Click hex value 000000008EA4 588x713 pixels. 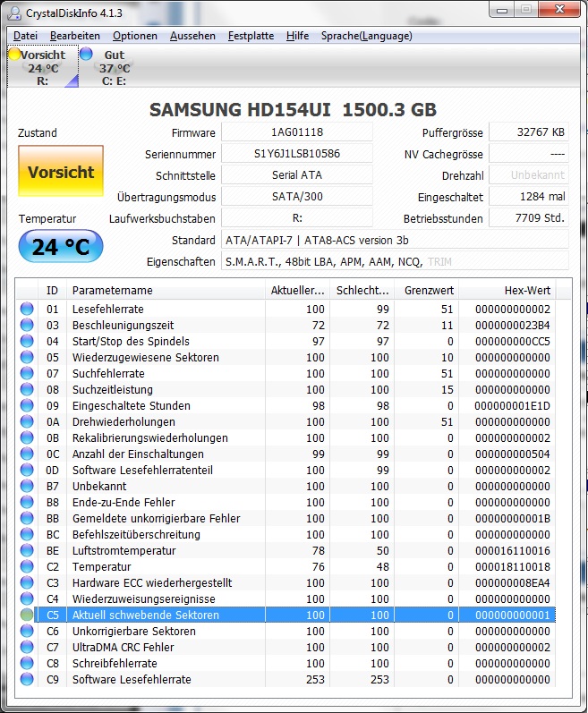pyautogui.click(x=513, y=582)
